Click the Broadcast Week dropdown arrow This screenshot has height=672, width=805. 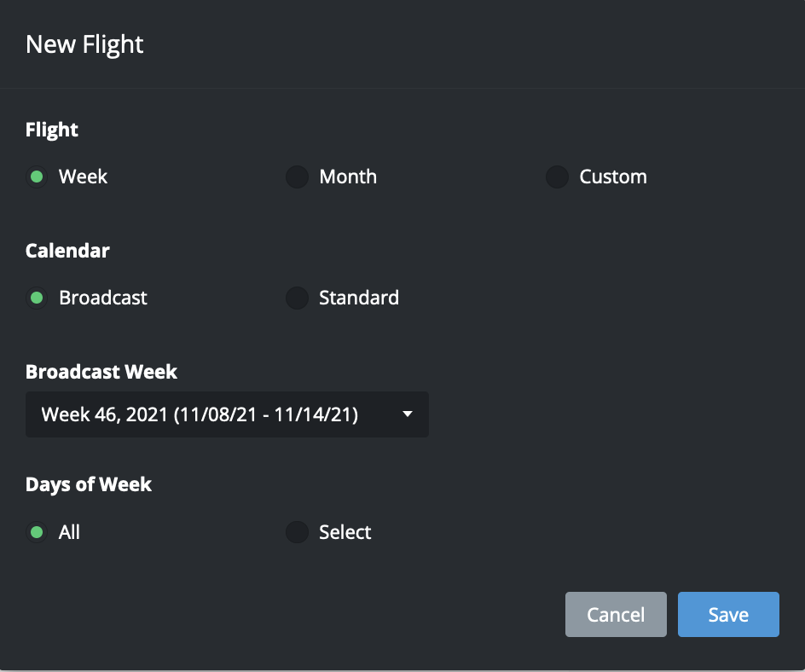coord(408,415)
